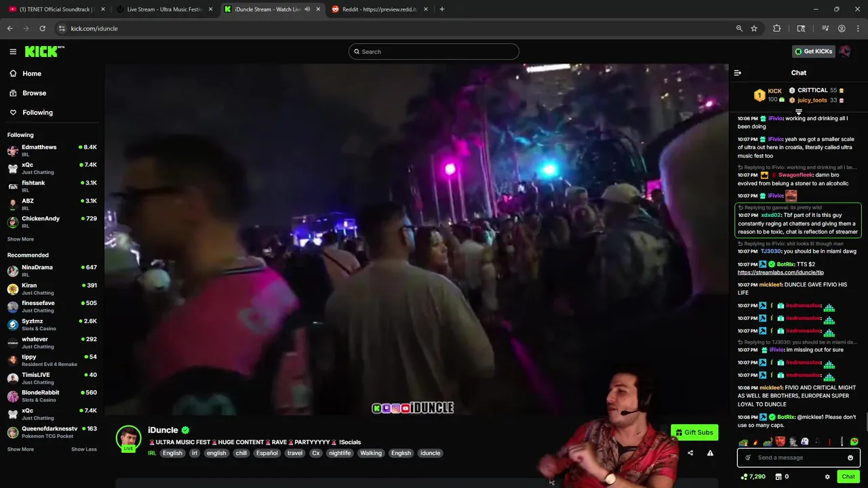Click finessefave channel avatar
This screenshot has width=868, height=488.
tap(13, 306)
